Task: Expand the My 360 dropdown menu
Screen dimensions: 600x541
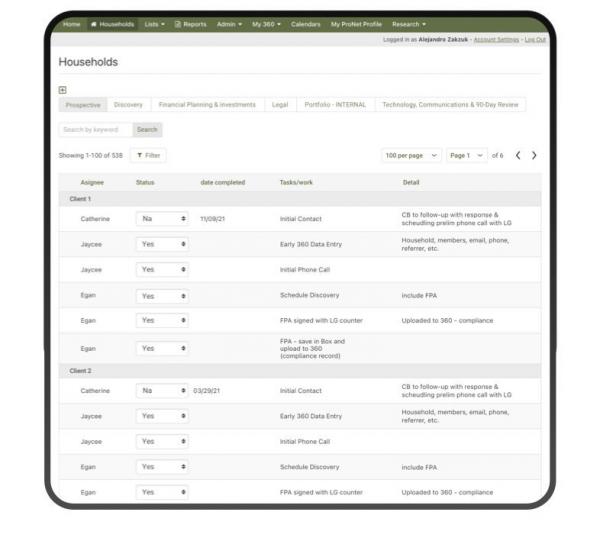Action: 266,24
